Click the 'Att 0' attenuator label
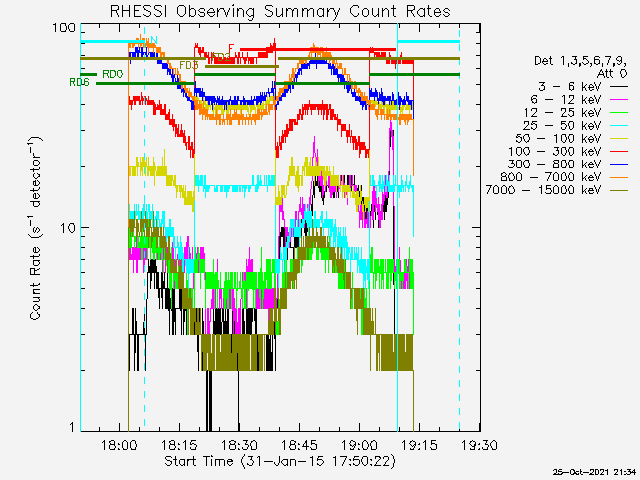This screenshot has height=480, width=640. pos(612,74)
